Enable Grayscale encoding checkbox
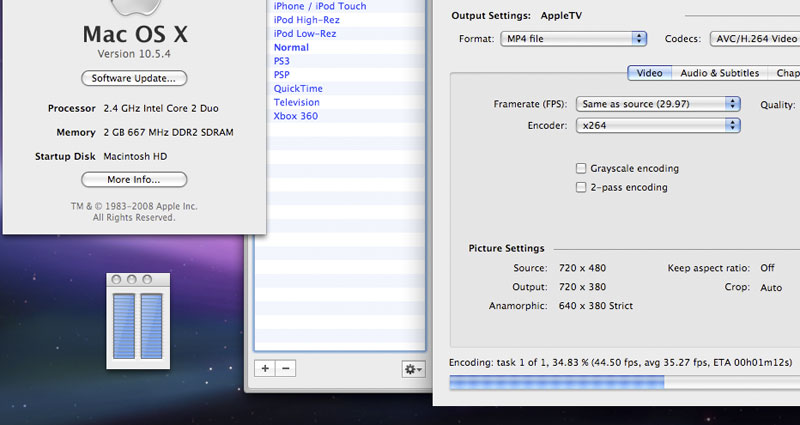This screenshot has height=425, width=800. [x=581, y=168]
